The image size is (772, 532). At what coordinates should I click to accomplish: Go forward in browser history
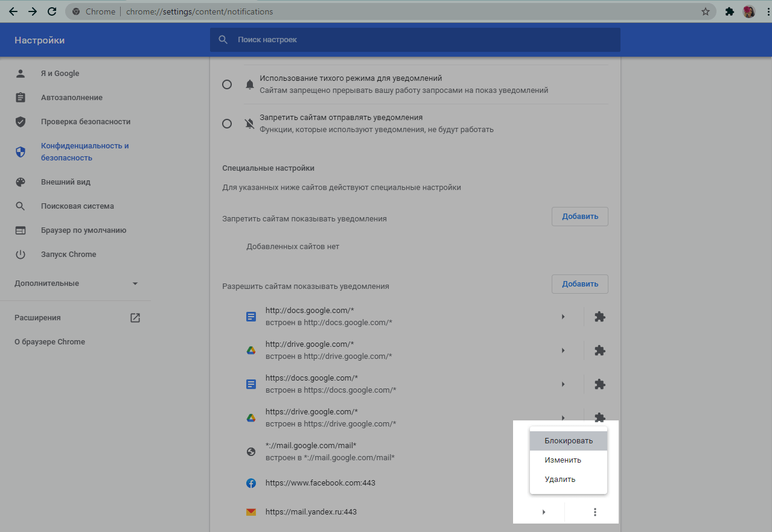coord(33,11)
